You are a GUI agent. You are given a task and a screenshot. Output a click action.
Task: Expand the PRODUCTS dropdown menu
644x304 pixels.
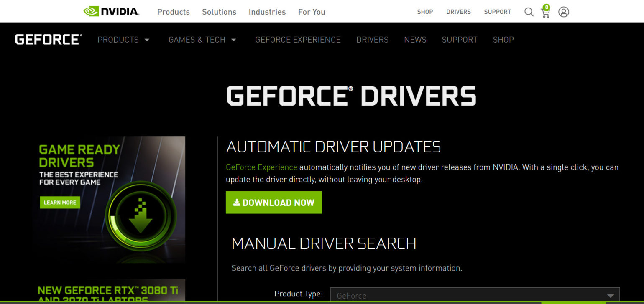coord(123,40)
